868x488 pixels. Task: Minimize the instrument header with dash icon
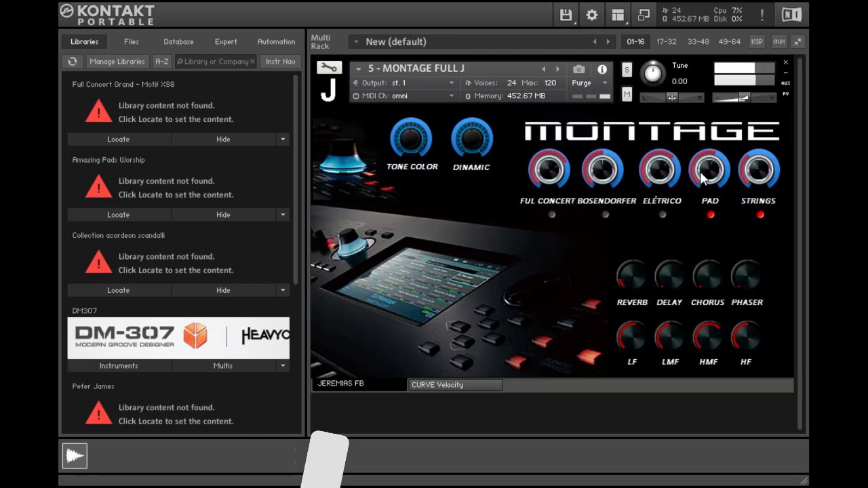[x=785, y=71]
